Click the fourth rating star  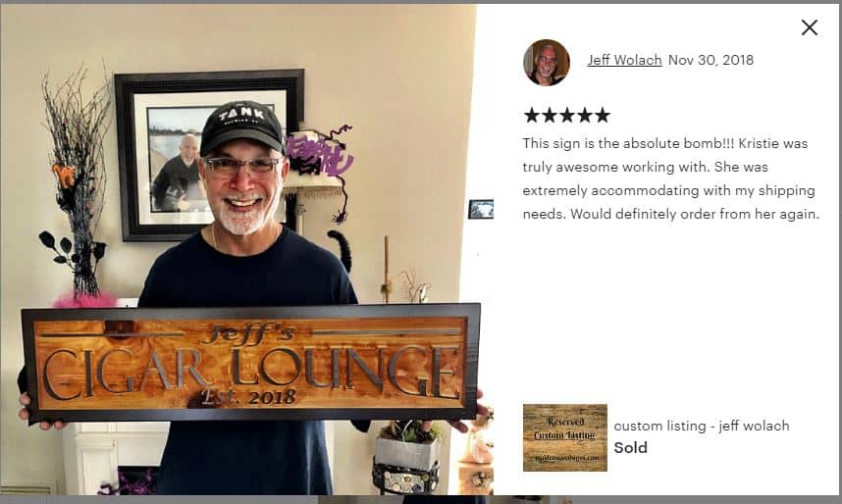tap(584, 115)
